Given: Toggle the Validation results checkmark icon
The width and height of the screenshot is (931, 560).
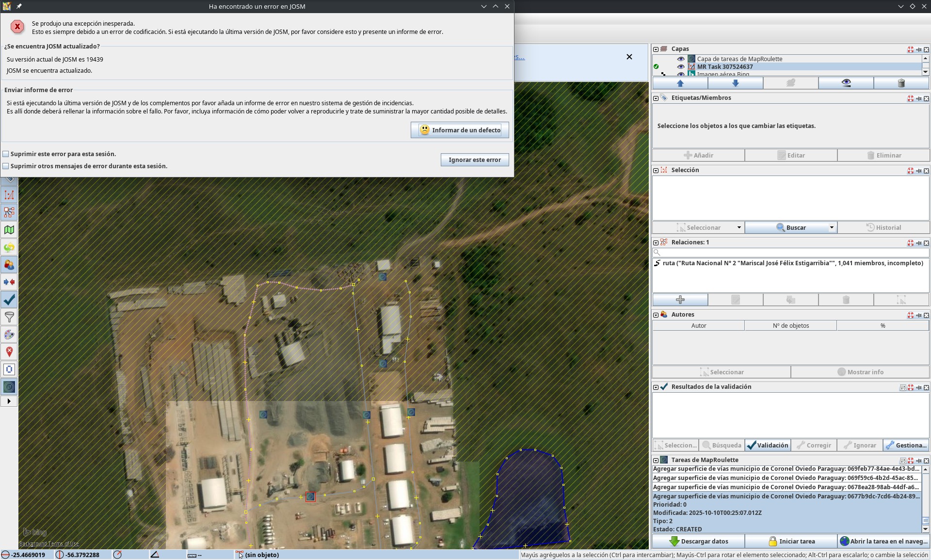Looking at the screenshot, I should point(9,300).
